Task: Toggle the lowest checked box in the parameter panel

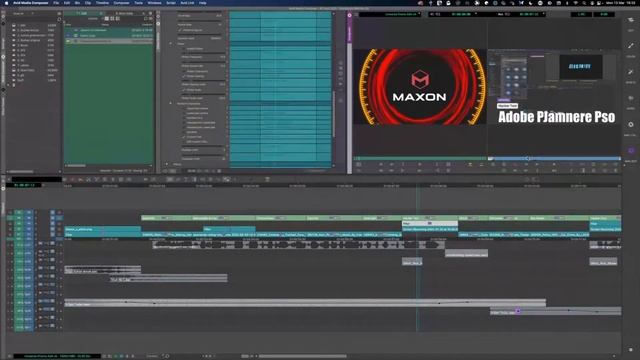Action: tap(184, 137)
